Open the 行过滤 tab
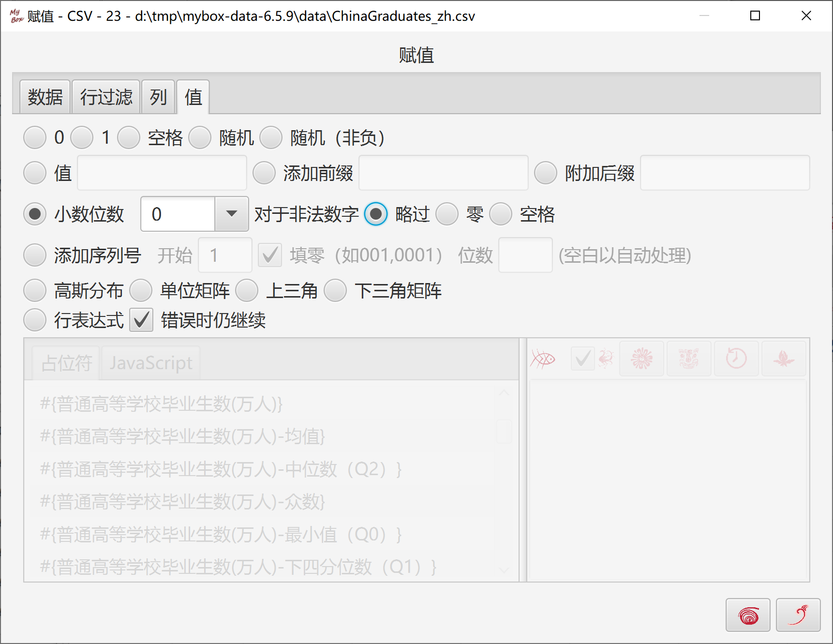 pyautogui.click(x=106, y=97)
